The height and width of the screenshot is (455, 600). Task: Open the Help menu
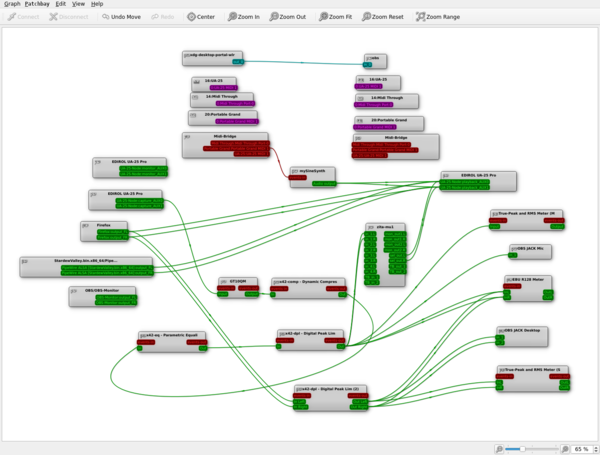[97, 4]
